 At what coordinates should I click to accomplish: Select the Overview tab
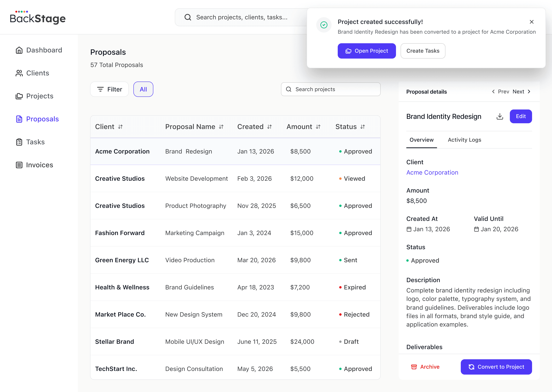point(421,140)
